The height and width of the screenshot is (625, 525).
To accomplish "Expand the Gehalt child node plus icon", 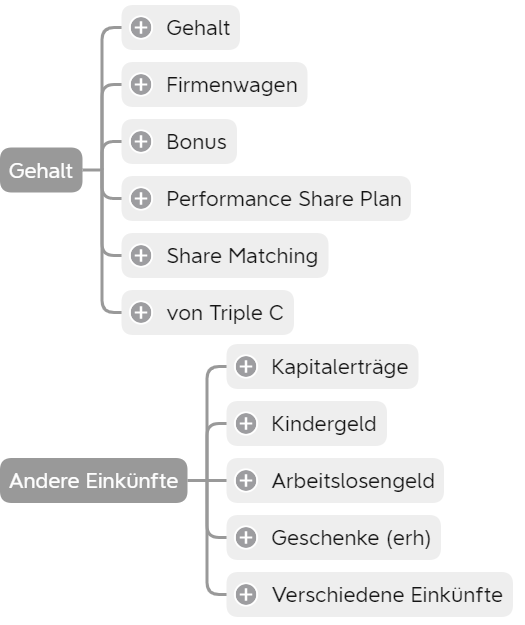I will pos(141,28).
